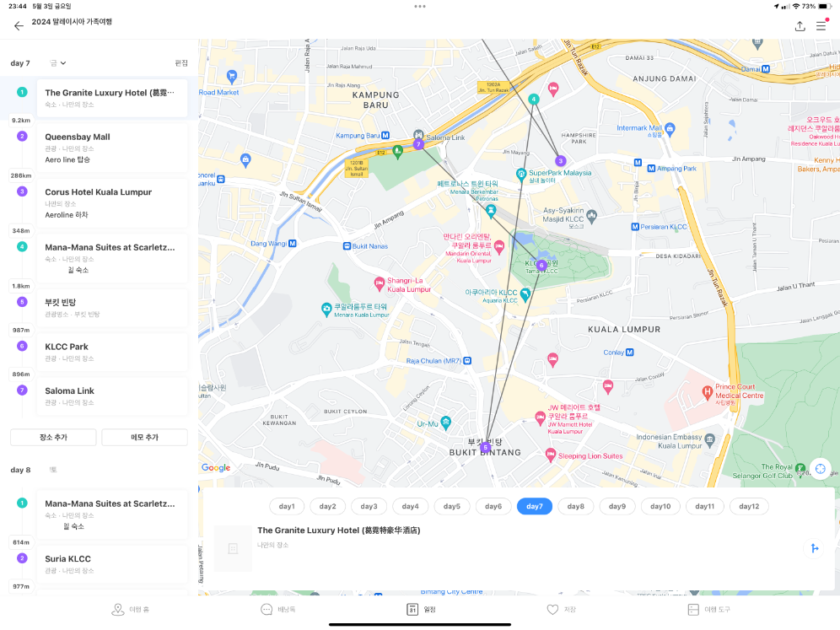Image resolution: width=840 pixels, height=630 pixels.
Task: Go back with the arrow icon
Action: 19,25
